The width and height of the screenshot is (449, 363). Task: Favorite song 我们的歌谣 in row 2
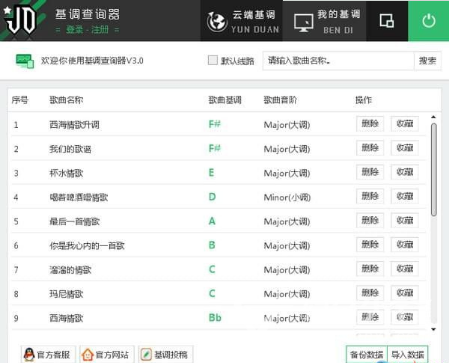pyautogui.click(x=405, y=148)
